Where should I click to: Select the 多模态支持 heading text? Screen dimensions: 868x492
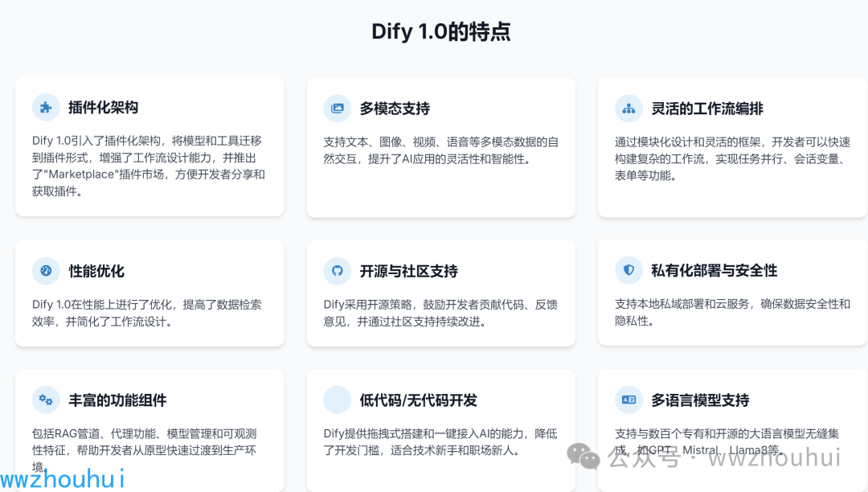(395, 108)
